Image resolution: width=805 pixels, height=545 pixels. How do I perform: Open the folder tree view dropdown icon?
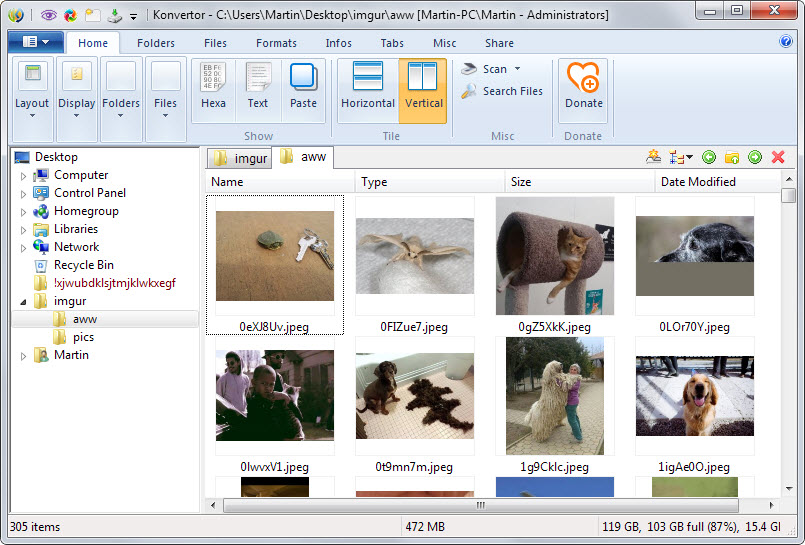pyautogui.click(x=681, y=158)
